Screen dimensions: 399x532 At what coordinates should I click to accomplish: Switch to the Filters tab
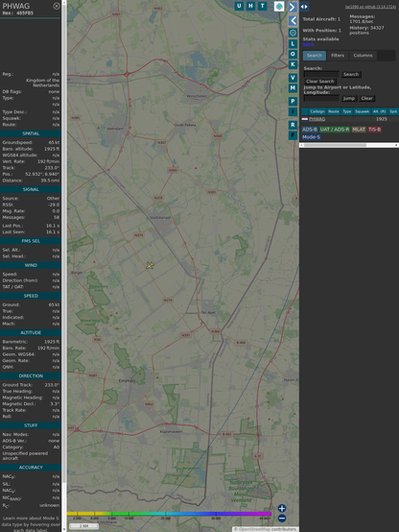[x=338, y=56]
